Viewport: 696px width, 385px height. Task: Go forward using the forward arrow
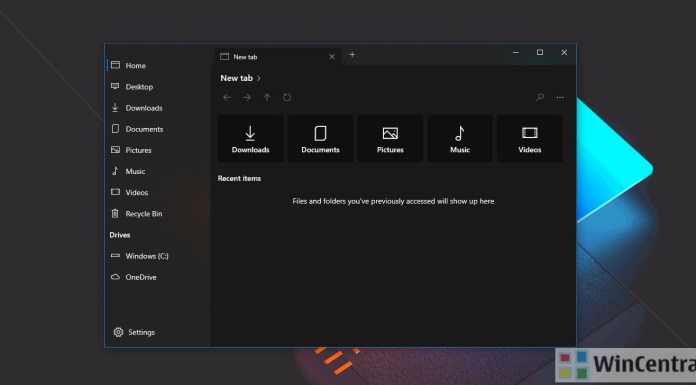click(x=247, y=97)
